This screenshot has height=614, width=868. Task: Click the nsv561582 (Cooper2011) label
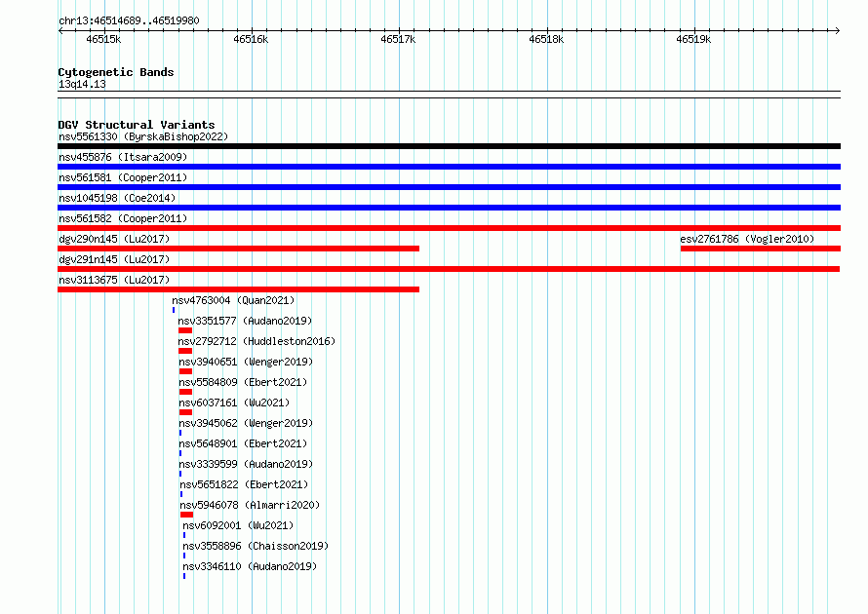(123, 218)
